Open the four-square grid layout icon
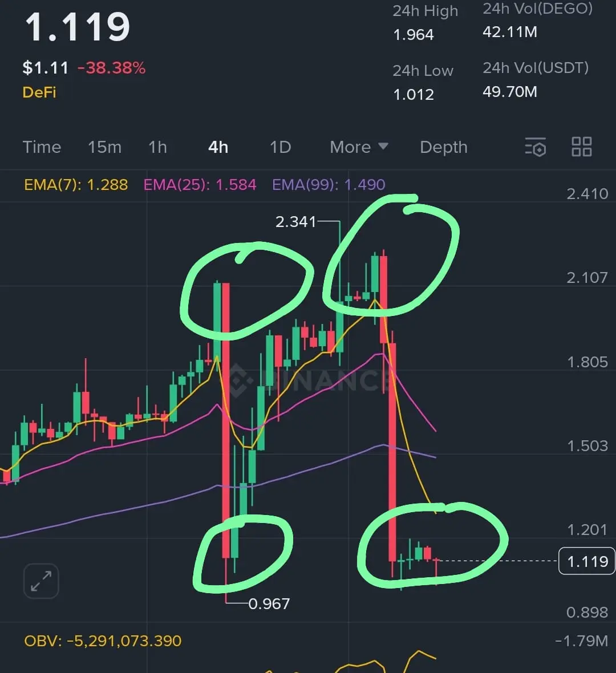Image resolution: width=616 pixels, height=673 pixels. point(582,147)
